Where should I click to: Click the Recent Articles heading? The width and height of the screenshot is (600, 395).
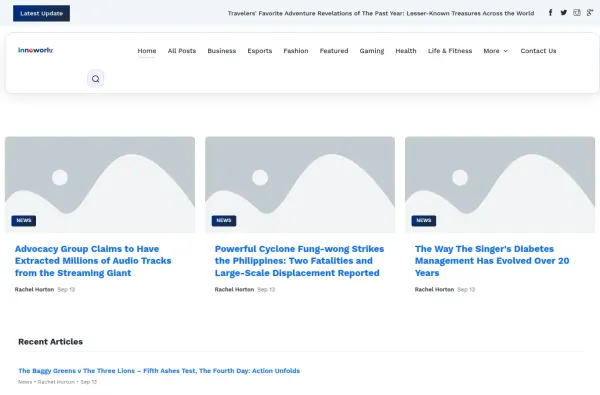click(x=51, y=341)
